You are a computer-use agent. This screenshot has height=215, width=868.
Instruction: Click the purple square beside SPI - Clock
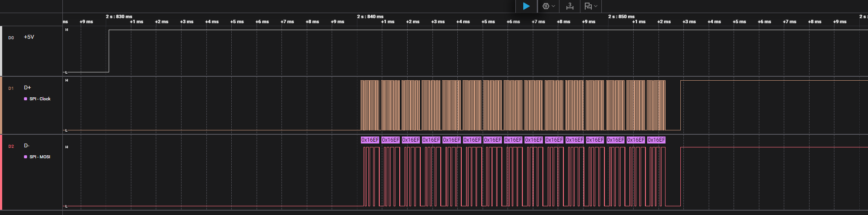[x=26, y=99]
